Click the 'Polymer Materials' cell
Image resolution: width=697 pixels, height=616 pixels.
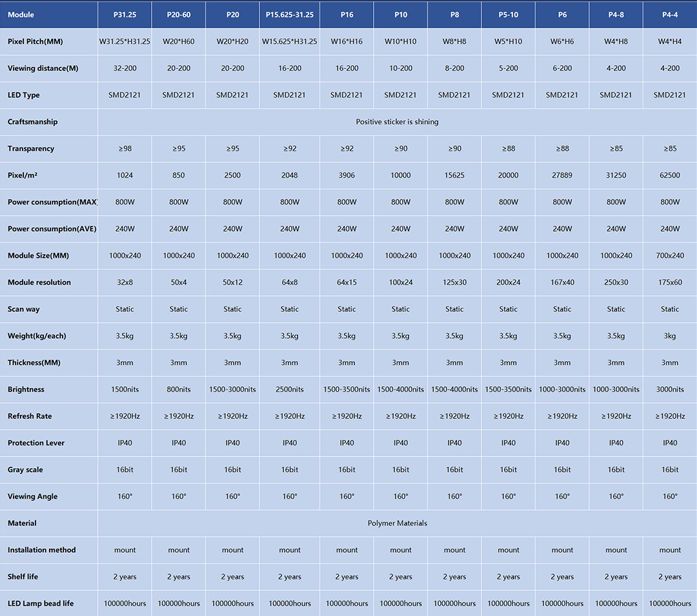[397, 523]
